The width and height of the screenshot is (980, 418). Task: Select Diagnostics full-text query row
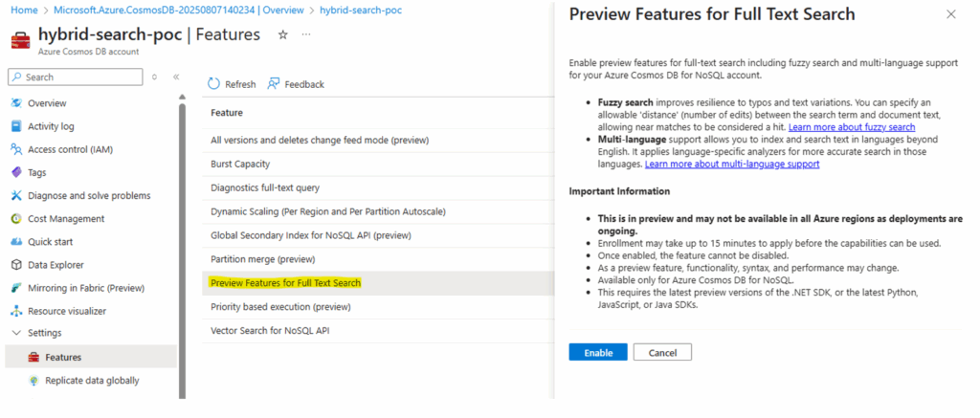pyautogui.click(x=378, y=187)
